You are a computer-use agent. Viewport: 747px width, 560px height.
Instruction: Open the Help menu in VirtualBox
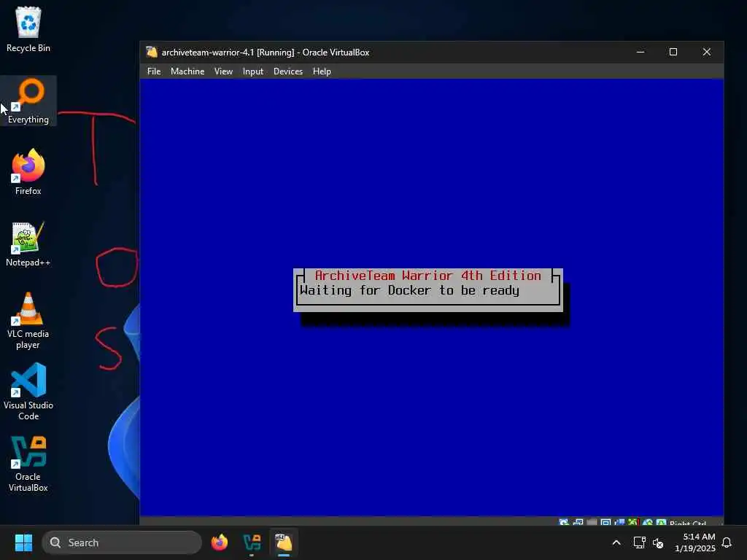tap(322, 71)
